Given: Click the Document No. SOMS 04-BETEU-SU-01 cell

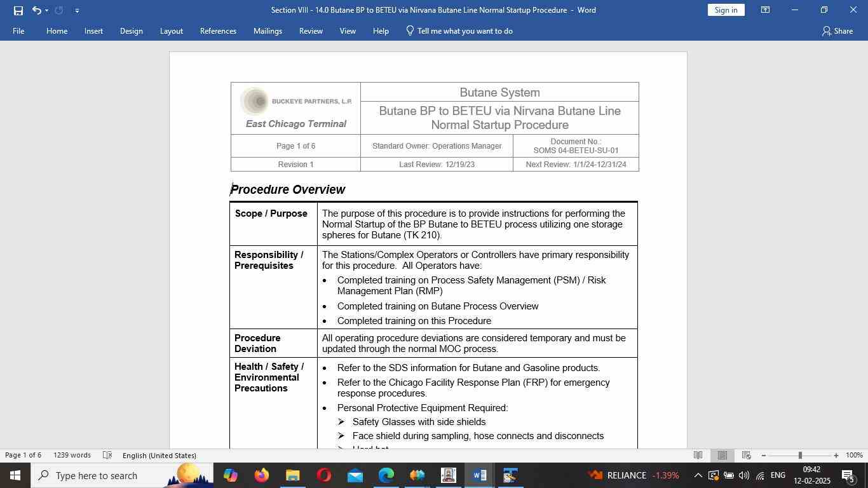Looking at the screenshot, I should coord(576,146).
